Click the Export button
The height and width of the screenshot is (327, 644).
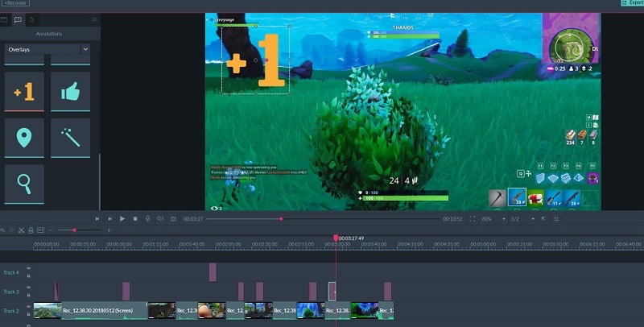(631, 3)
